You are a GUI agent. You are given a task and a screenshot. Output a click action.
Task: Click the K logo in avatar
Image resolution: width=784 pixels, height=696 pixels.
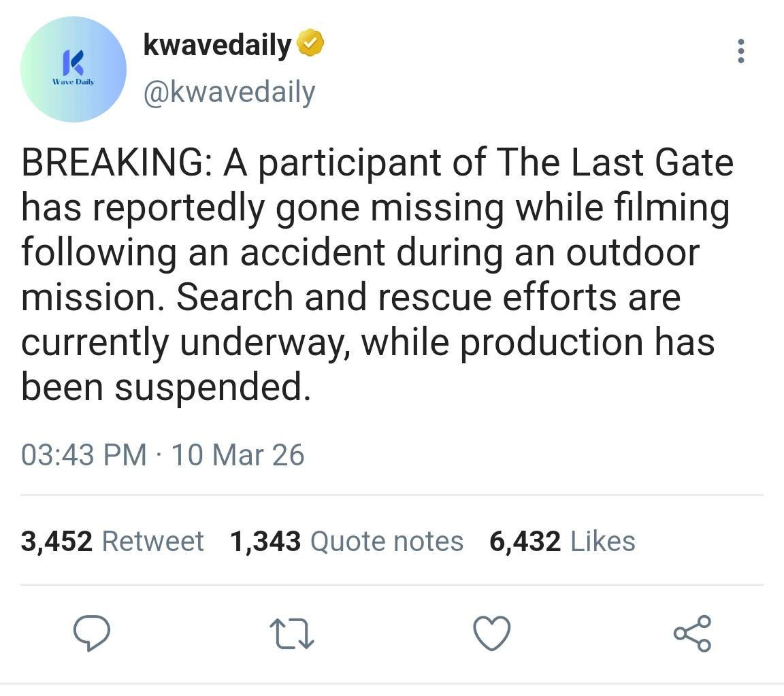pyautogui.click(x=73, y=63)
